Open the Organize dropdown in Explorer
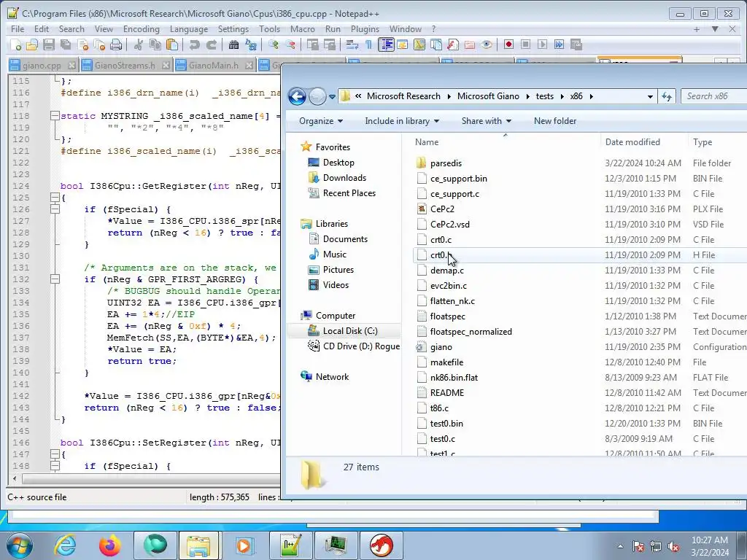The image size is (747, 560). [x=321, y=121]
